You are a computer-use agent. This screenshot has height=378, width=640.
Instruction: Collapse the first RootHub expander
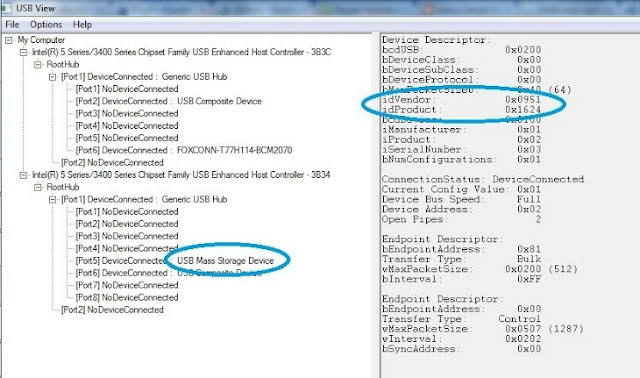pyautogui.click(x=38, y=64)
